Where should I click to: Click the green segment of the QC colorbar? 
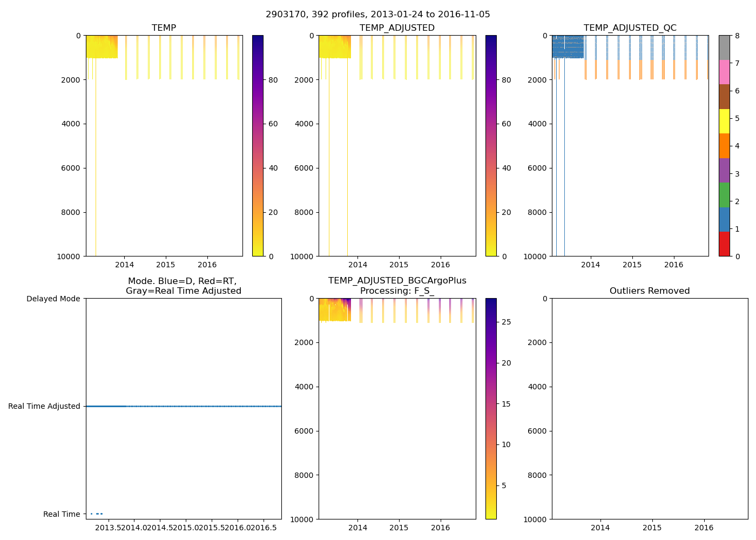click(724, 195)
